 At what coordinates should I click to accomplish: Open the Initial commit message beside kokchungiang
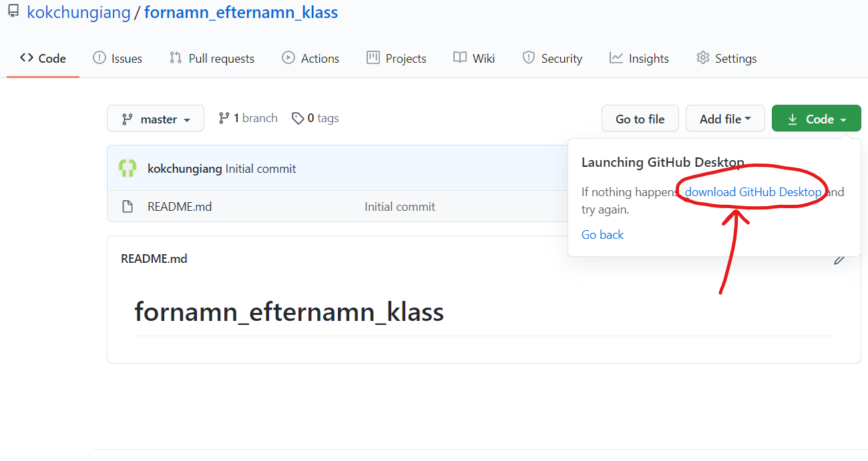click(261, 169)
